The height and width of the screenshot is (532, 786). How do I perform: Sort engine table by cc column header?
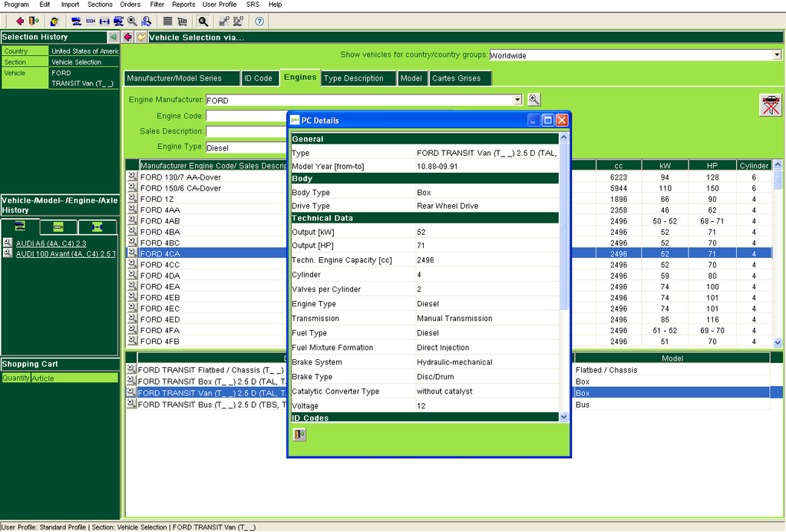(619, 166)
